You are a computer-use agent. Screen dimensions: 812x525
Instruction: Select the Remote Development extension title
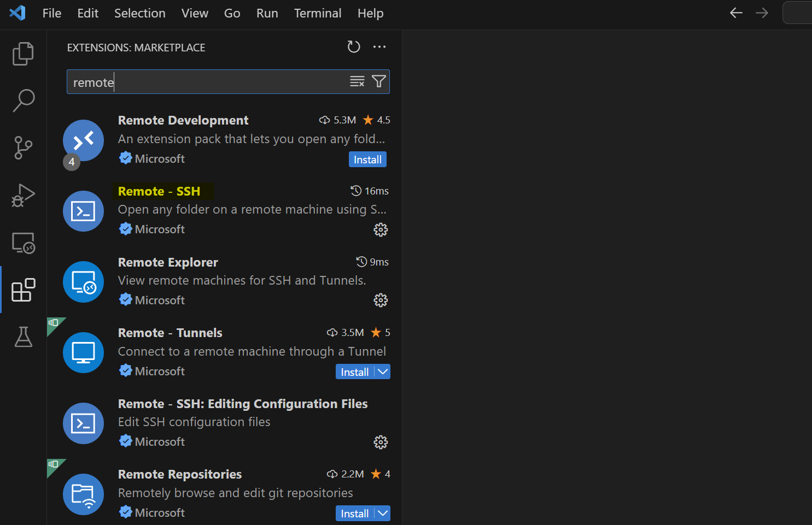(x=183, y=120)
